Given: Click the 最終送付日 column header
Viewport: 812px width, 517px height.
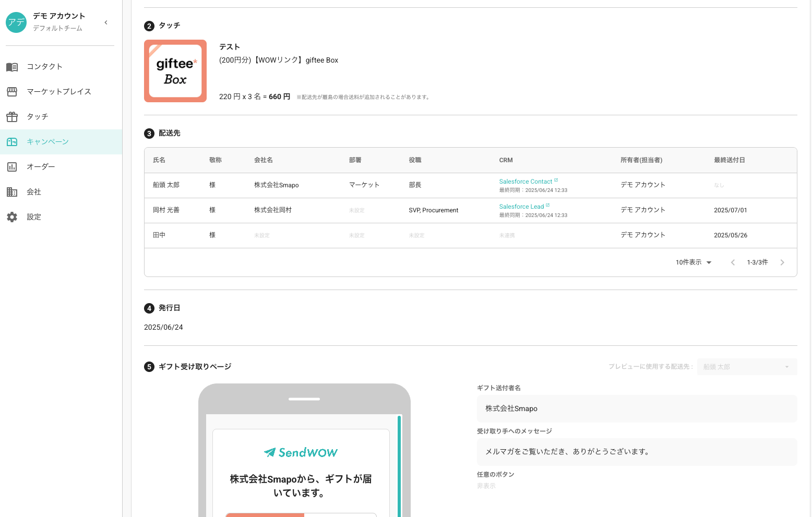Looking at the screenshot, I should 730,160.
